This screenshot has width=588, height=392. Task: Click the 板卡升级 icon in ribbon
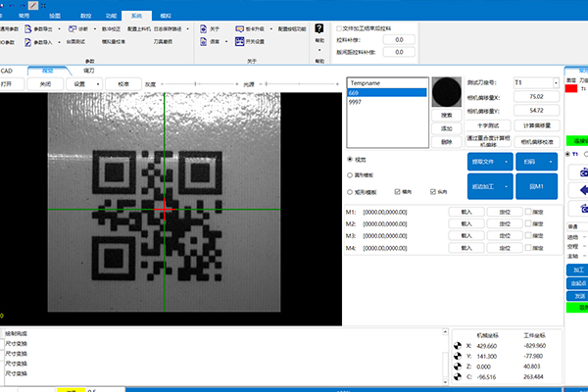point(240,30)
